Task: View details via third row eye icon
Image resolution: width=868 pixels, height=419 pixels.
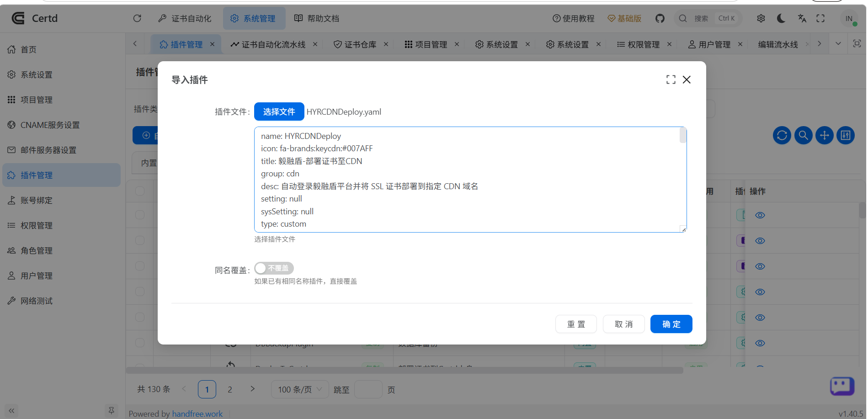Action: point(760,266)
